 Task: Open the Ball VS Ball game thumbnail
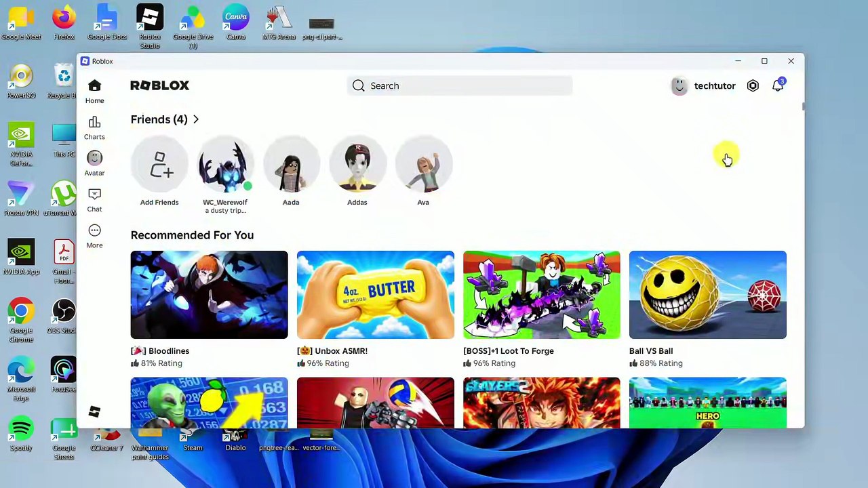point(707,295)
